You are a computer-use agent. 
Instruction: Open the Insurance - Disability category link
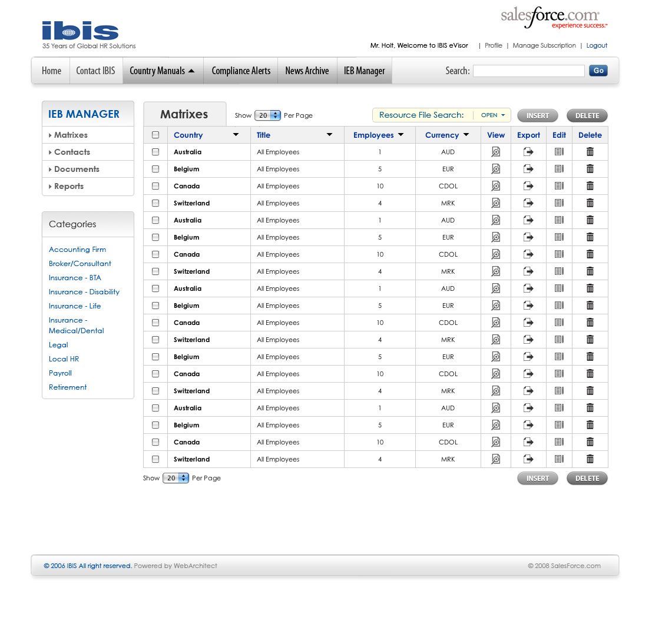[x=84, y=292]
